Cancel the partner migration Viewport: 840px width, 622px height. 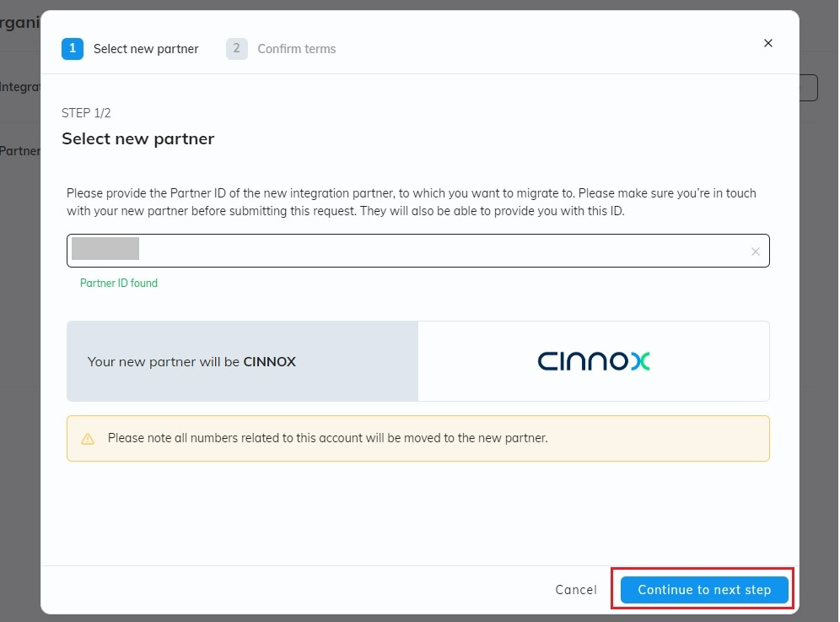[576, 590]
